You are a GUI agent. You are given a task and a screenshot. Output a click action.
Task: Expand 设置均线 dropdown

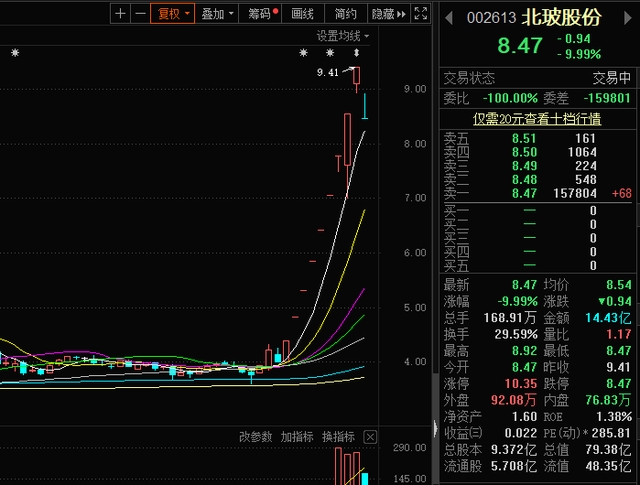[x=343, y=36]
